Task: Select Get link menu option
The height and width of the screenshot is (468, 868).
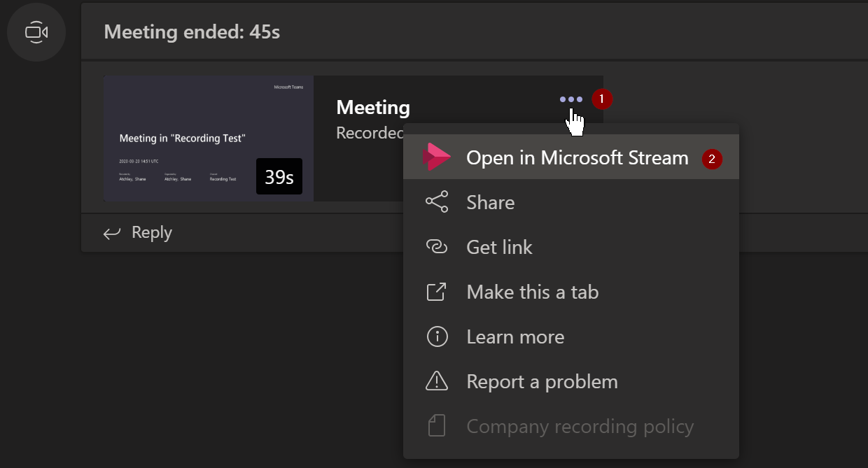Action: [x=571, y=247]
